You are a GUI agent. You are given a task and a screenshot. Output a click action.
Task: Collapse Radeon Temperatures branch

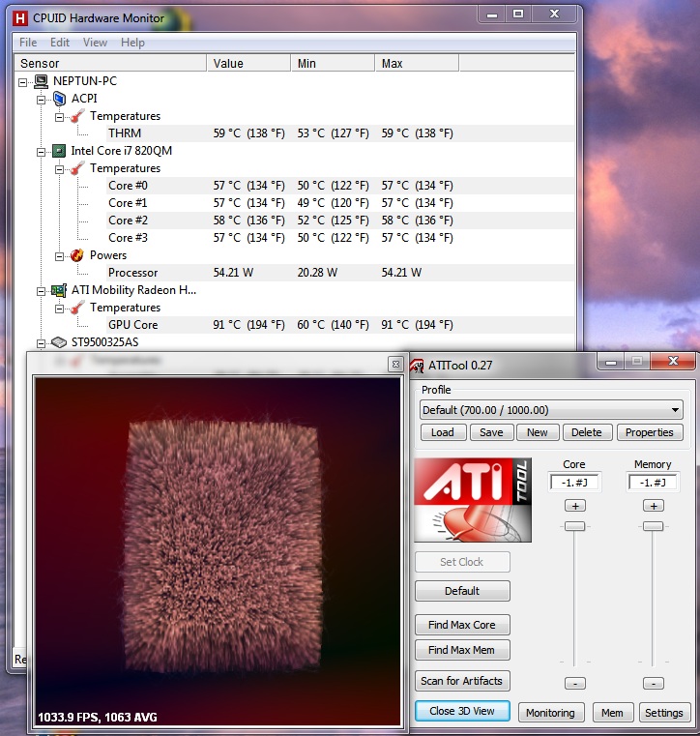[x=59, y=309]
